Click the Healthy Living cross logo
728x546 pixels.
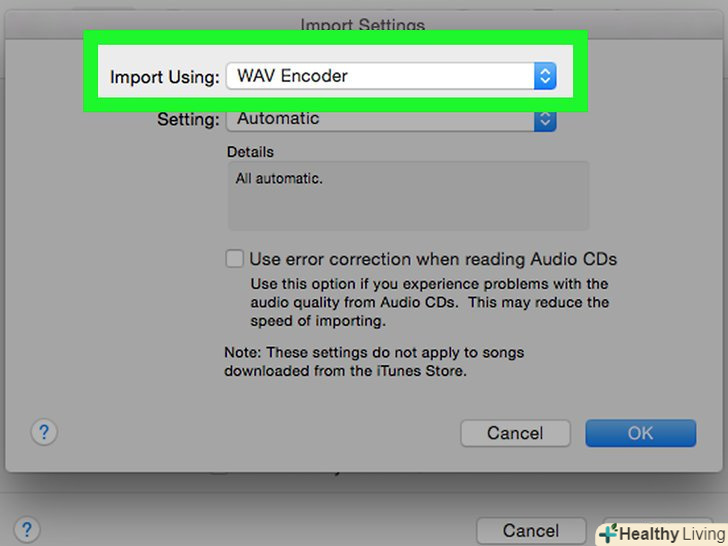(608, 534)
